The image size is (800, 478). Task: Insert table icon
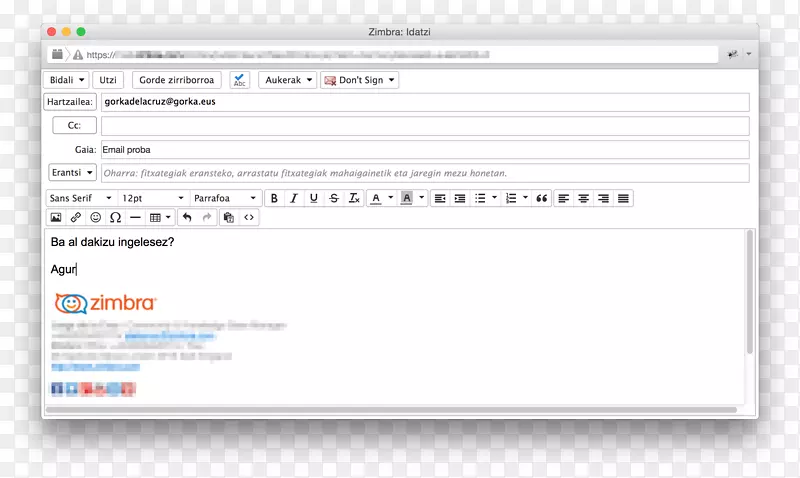[155, 217]
